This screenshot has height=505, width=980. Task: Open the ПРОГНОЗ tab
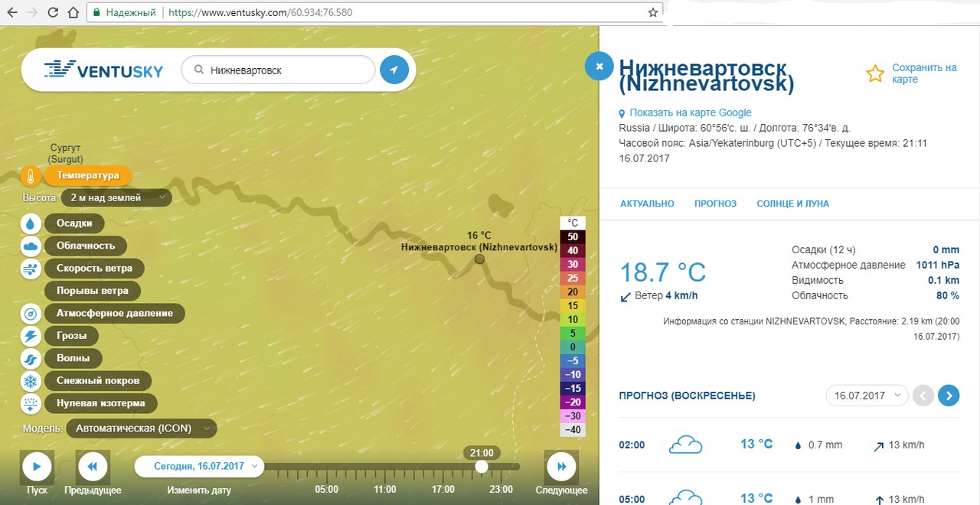(x=715, y=204)
